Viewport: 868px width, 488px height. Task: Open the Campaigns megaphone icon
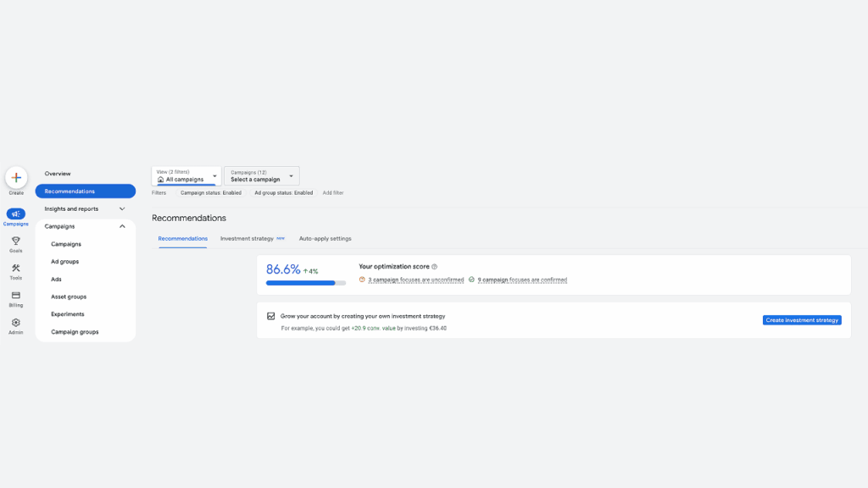[15, 213]
